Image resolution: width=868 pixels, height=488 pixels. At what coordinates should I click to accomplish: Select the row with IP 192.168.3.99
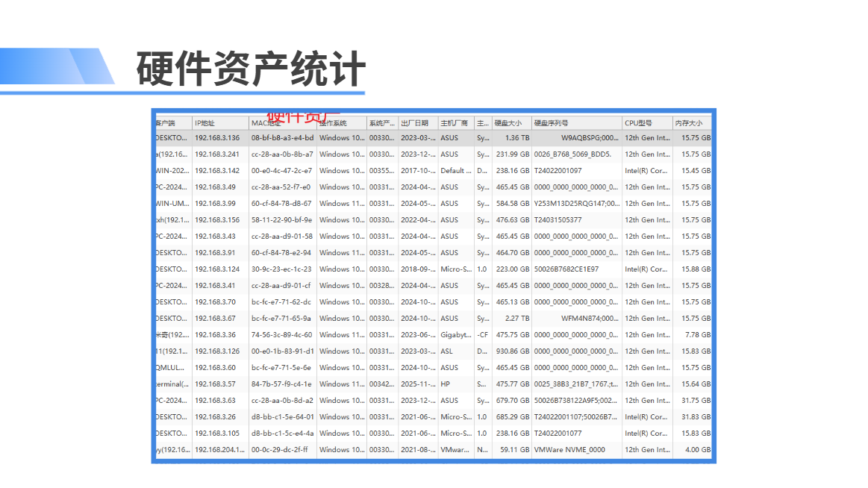[434, 204]
